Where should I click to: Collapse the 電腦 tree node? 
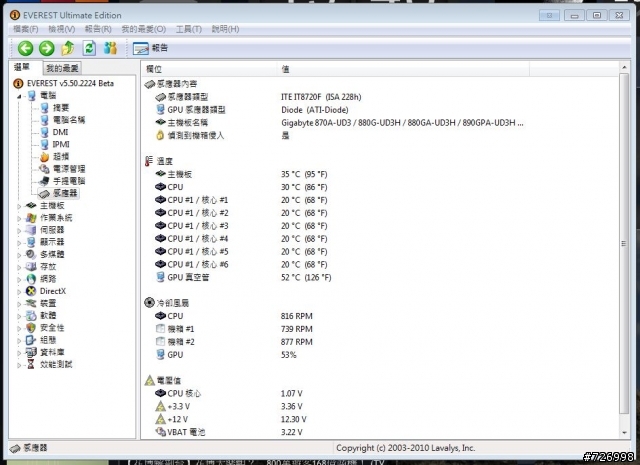click(19, 96)
